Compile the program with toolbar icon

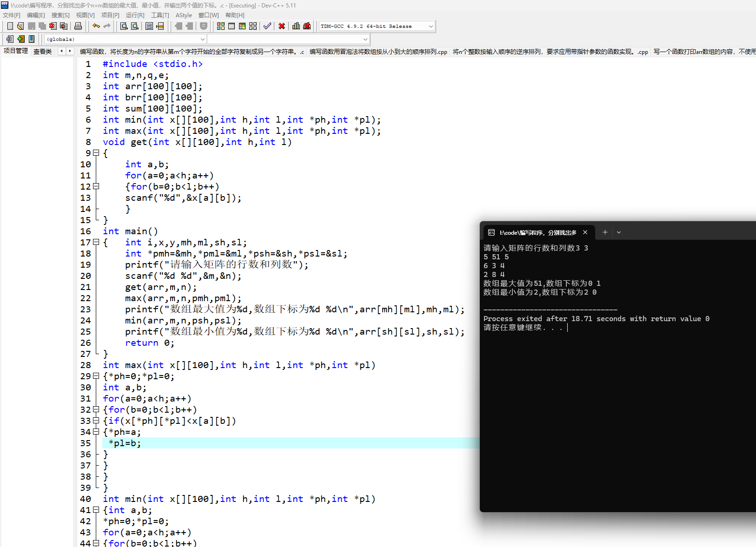pyautogui.click(x=221, y=26)
